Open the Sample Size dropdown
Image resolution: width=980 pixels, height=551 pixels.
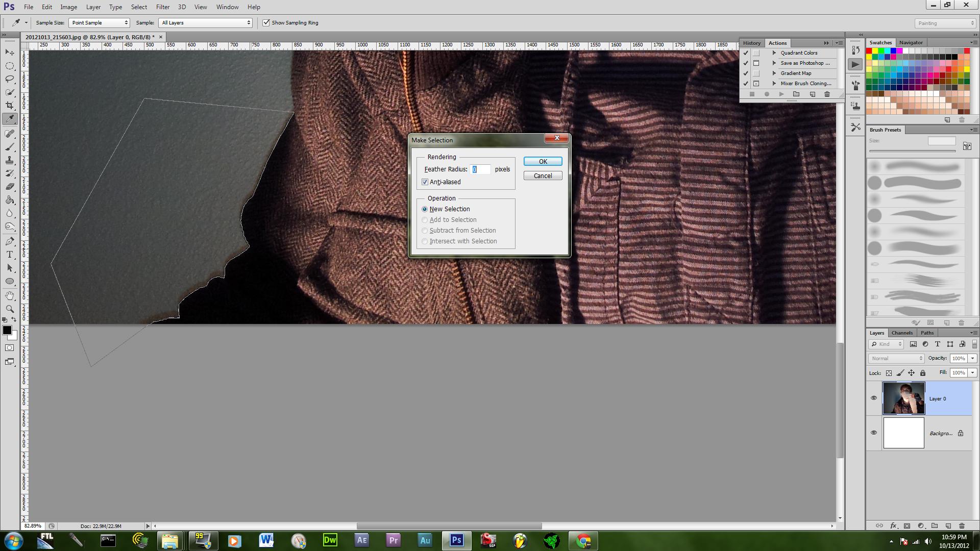(x=99, y=23)
